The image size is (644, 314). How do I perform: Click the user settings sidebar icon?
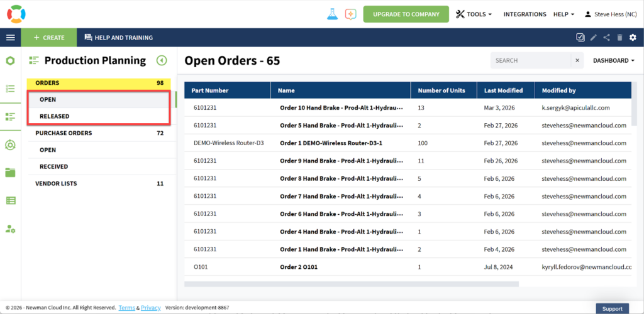point(10,229)
